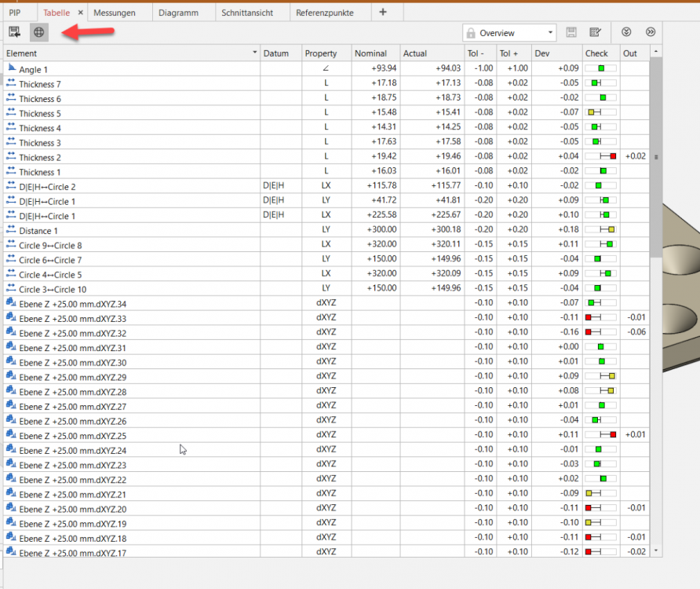Click the edit table template icon
Image resolution: width=700 pixels, height=589 pixels.
coord(595,33)
